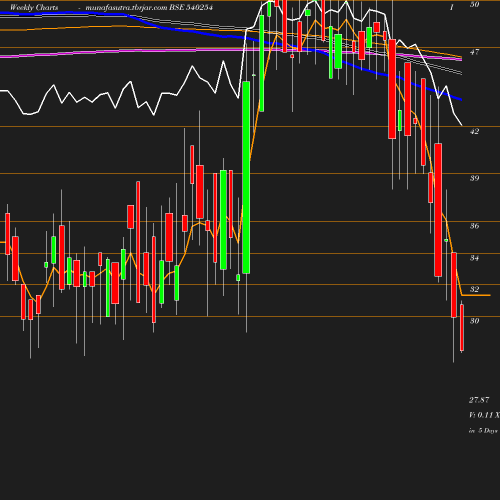Click the last price value 27.87
This screenshot has width=500, height=500.
(x=479, y=400)
